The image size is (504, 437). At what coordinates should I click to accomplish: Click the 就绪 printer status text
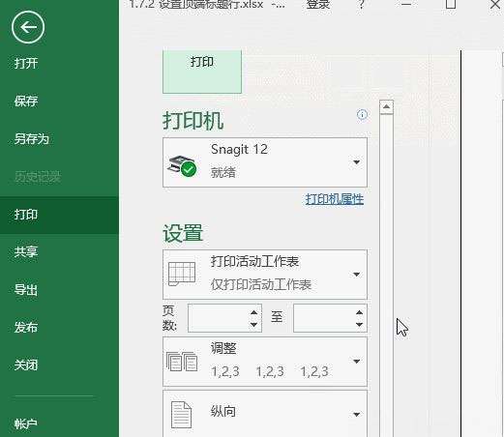click(x=223, y=173)
